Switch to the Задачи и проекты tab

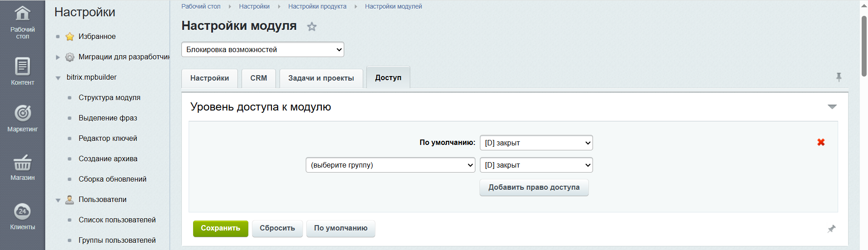[321, 78]
